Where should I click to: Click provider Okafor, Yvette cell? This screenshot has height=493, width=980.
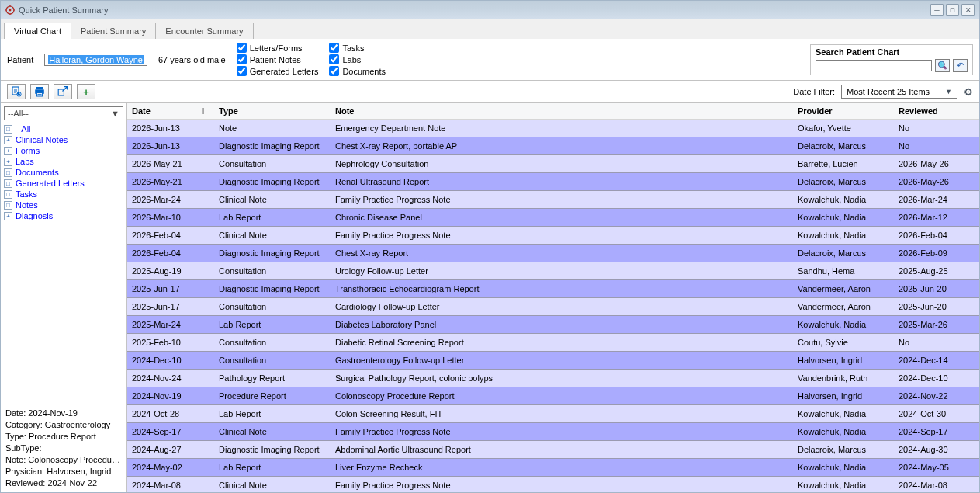click(x=824, y=128)
